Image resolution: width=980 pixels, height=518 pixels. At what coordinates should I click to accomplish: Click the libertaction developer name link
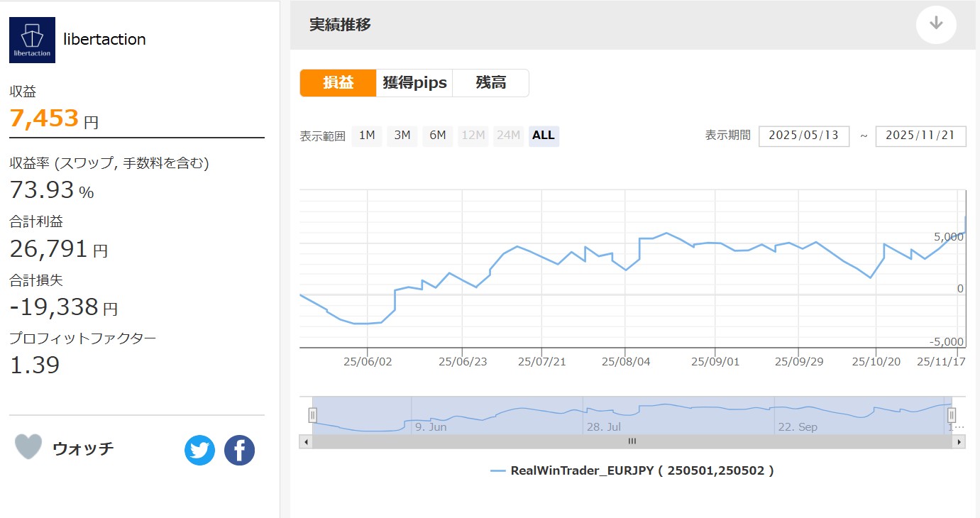pyautogui.click(x=104, y=40)
